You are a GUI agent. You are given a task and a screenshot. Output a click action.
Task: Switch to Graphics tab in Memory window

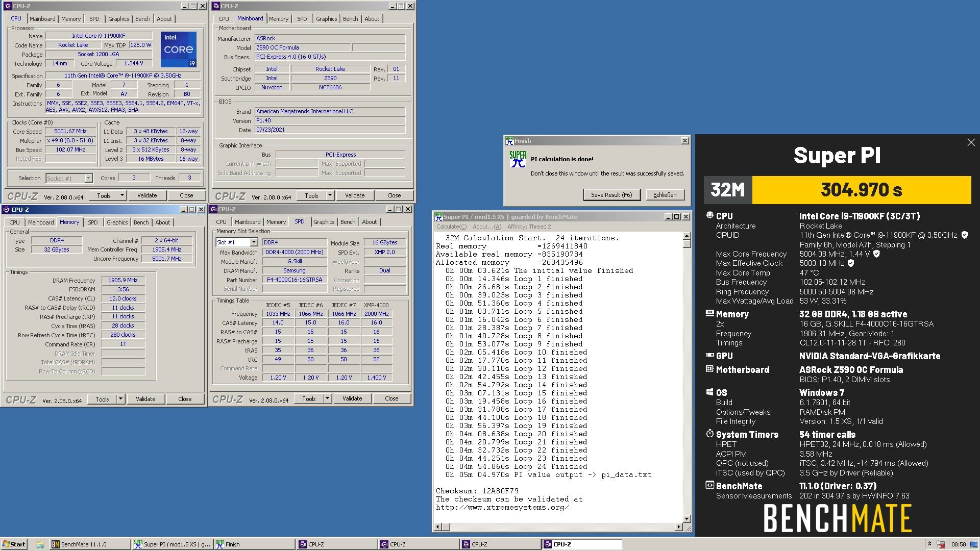pos(117,222)
